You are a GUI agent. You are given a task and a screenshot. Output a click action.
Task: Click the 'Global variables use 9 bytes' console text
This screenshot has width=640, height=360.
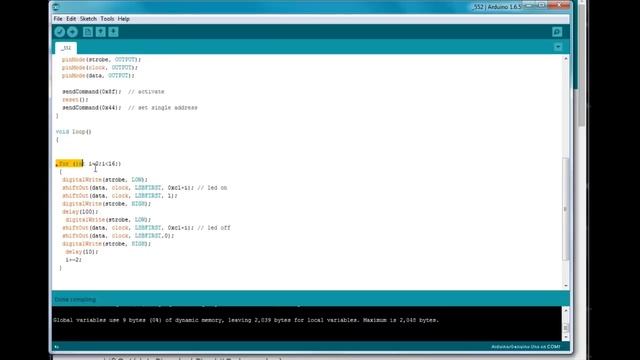pos(246,320)
